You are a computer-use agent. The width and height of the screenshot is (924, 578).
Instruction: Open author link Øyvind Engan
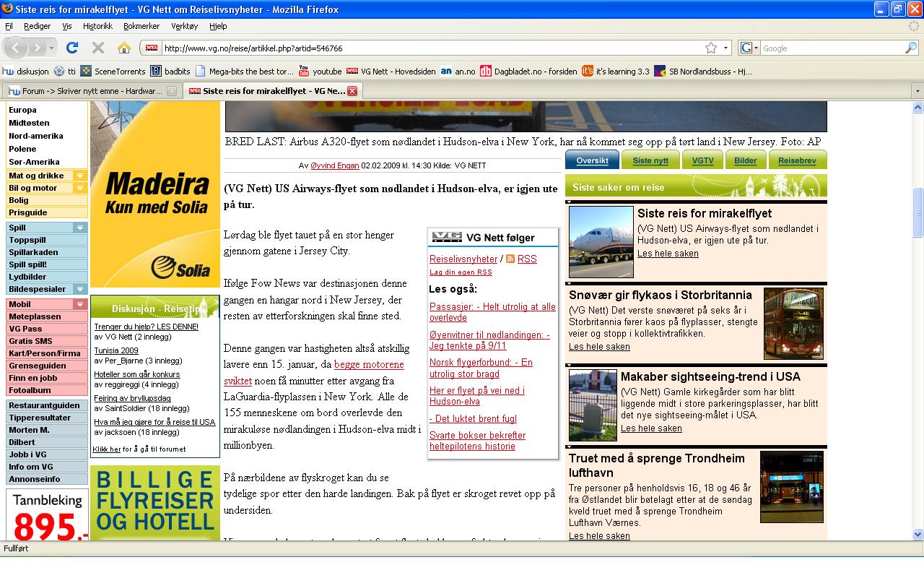(335, 165)
